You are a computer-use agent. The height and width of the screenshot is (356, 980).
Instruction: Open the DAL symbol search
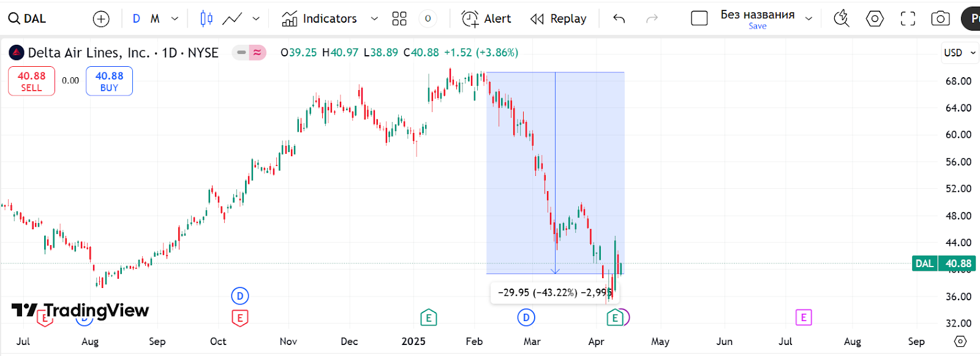[x=27, y=18]
